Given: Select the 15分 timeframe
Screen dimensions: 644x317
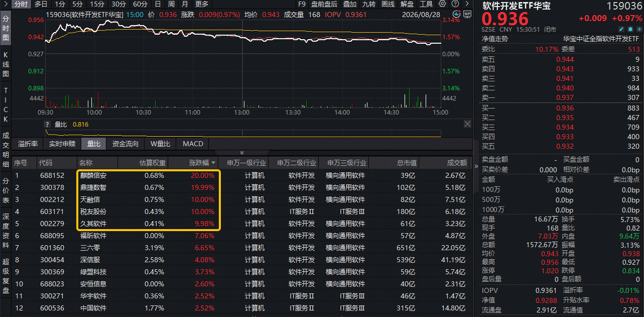Looking at the screenshot, I should pyautogui.click(x=97, y=4).
